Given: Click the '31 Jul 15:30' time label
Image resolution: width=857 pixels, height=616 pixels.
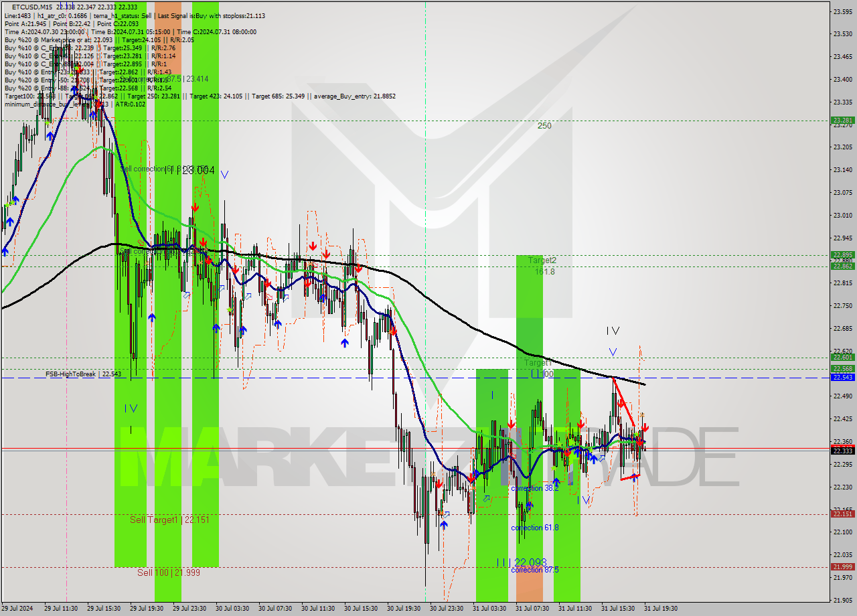Looking at the screenshot, I should tap(618, 609).
